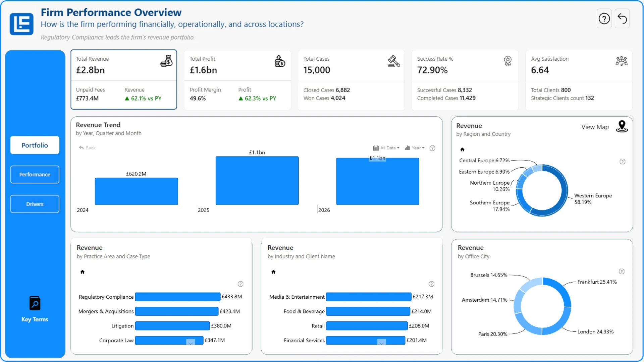Click the money bag icon on Total Profit
The height and width of the screenshot is (362, 644).
pos(280,61)
